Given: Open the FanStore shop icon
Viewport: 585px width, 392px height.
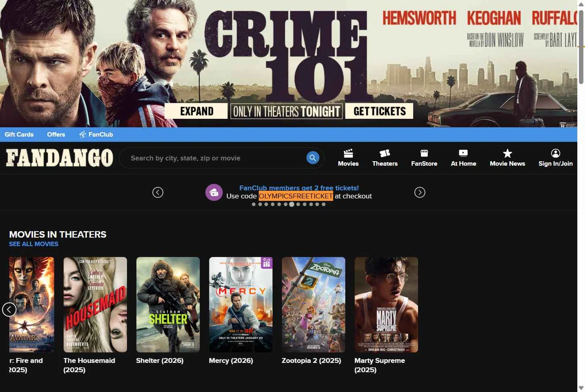Looking at the screenshot, I should pyautogui.click(x=424, y=153).
